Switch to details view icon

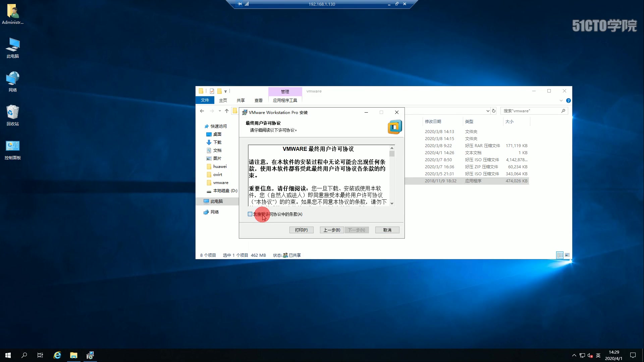click(560, 255)
